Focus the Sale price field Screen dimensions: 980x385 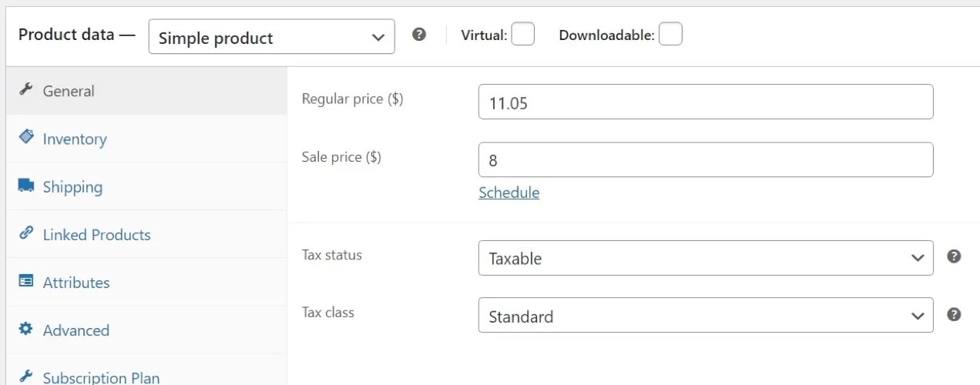(705, 160)
